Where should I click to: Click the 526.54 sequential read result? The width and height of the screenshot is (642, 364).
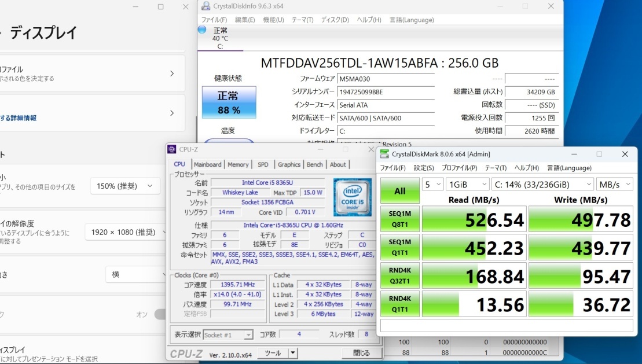pos(474,219)
